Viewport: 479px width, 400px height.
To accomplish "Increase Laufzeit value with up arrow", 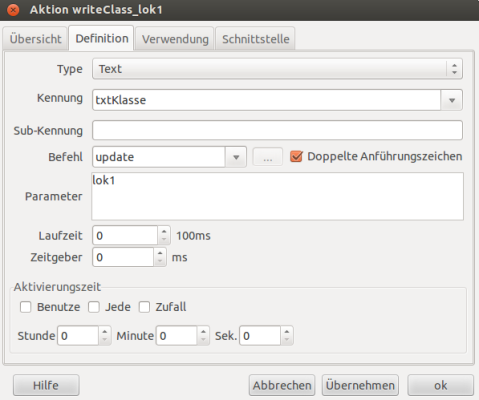I will tap(164, 231).
